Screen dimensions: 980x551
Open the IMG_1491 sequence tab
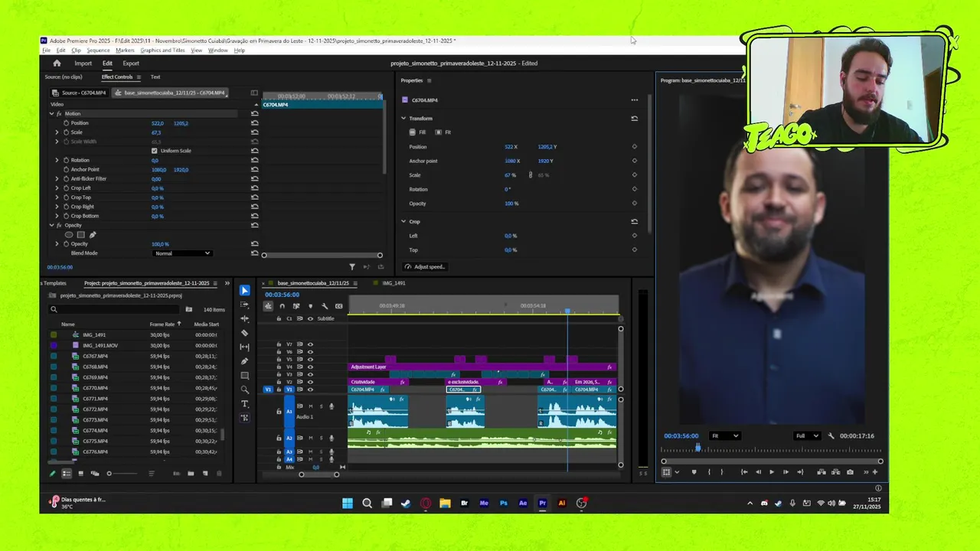click(394, 283)
